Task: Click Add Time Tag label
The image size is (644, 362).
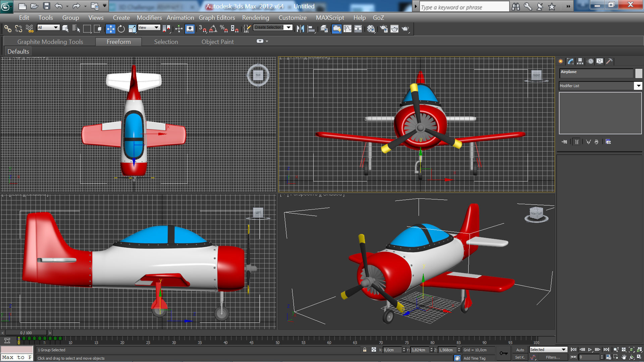Action: click(474, 358)
